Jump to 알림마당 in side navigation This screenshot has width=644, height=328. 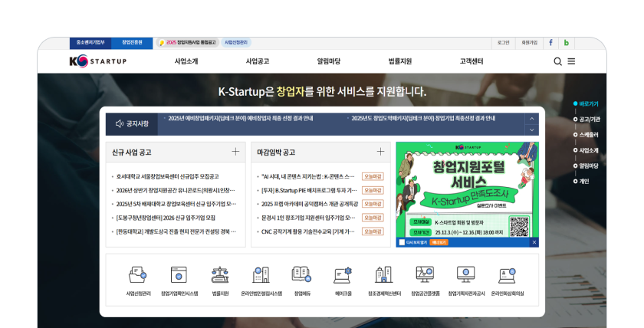click(x=586, y=166)
